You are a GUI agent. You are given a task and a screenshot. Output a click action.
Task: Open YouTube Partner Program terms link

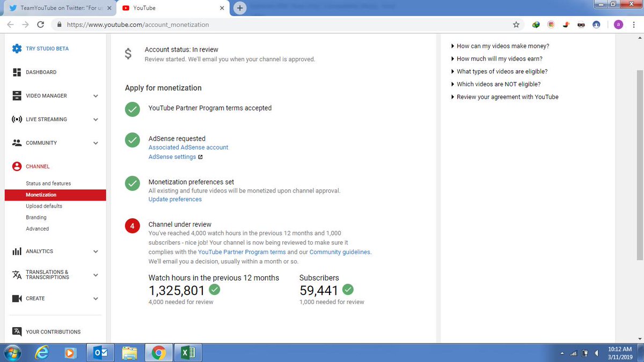[x=241, y=252]
